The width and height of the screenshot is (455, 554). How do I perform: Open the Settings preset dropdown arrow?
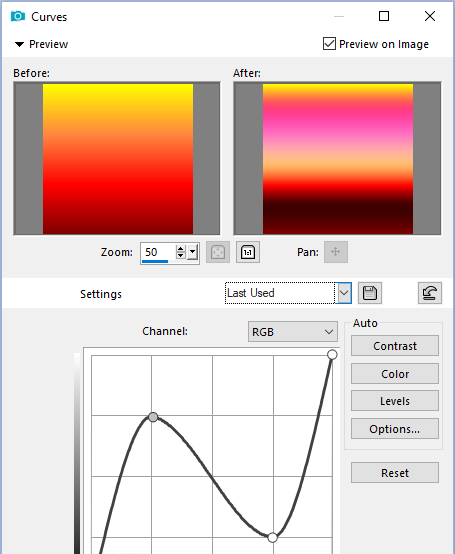point(344,293)
